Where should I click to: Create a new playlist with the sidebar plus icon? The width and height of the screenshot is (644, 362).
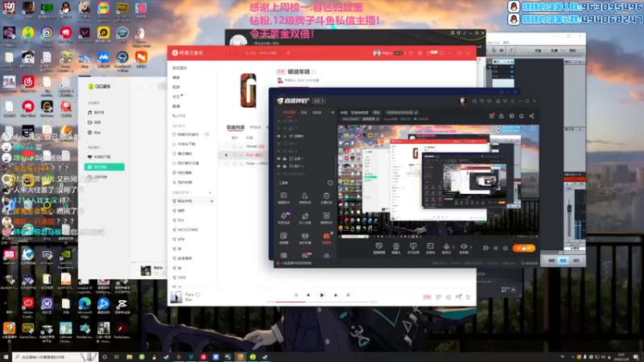(210, 192)
